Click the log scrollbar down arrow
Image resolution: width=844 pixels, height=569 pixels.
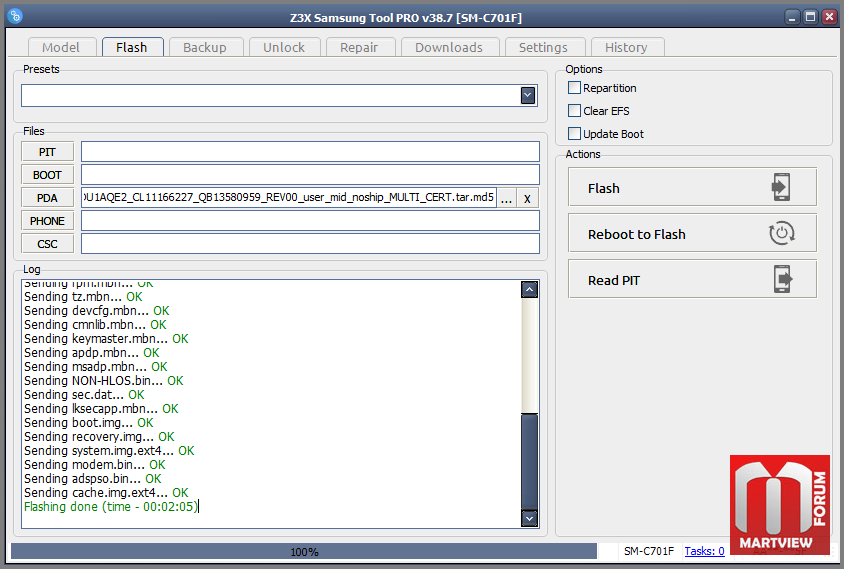530,518
